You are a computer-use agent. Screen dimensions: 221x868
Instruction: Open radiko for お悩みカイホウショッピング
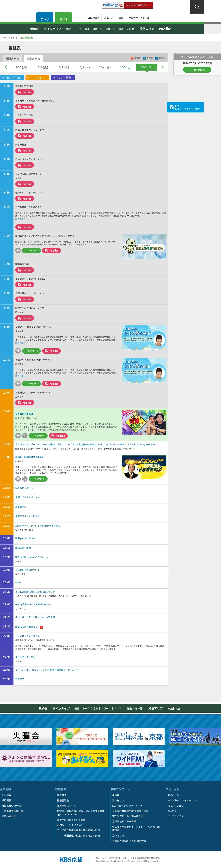point(24,136)
